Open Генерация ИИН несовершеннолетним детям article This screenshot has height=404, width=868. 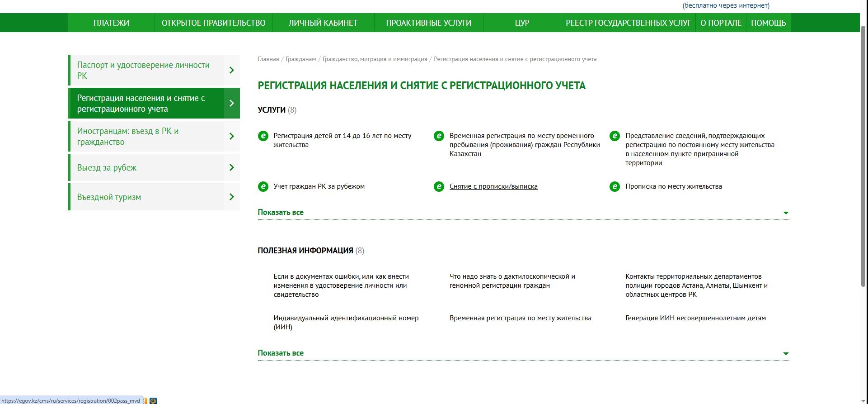pos(695,318)
